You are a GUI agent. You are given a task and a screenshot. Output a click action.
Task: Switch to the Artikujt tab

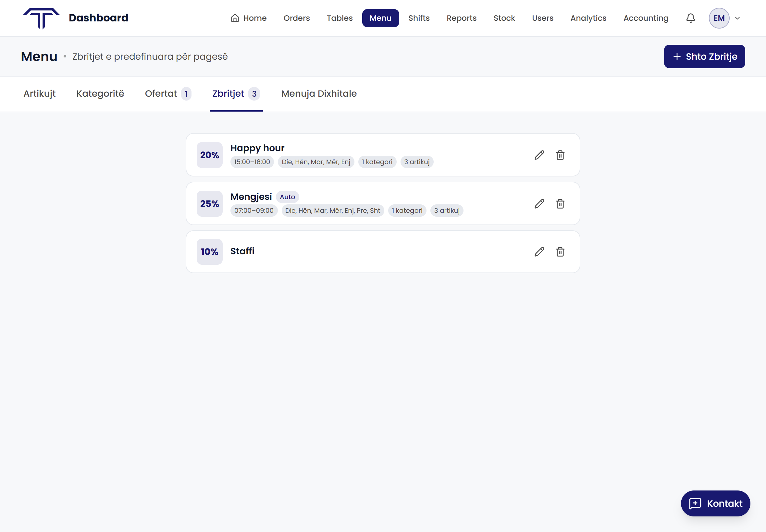(x=39, y=94)
